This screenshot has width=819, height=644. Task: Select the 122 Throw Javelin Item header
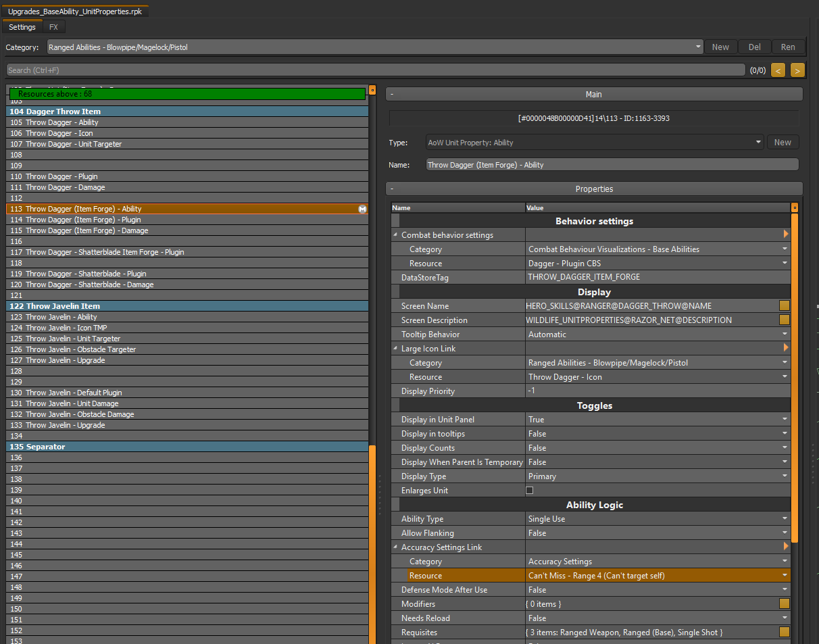[x=187, y=306]
